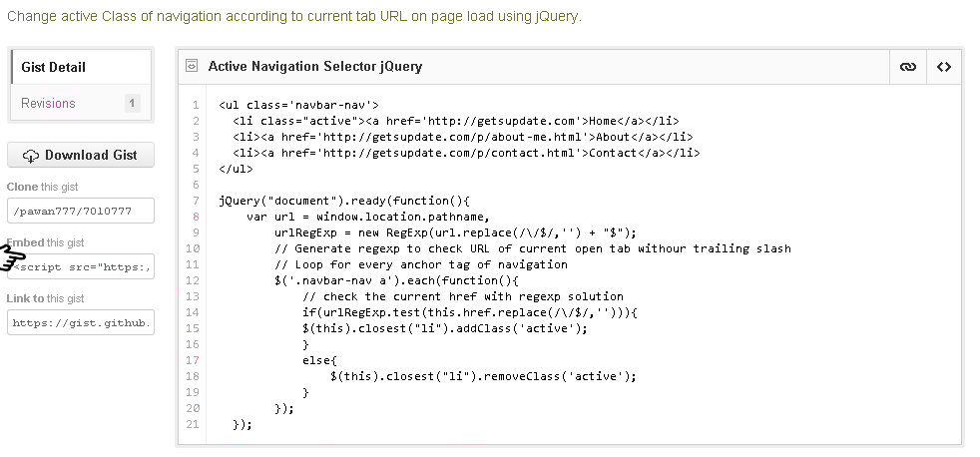Select the https://gist.github link field
Screen dimensions: 980x457
[81, 322]
